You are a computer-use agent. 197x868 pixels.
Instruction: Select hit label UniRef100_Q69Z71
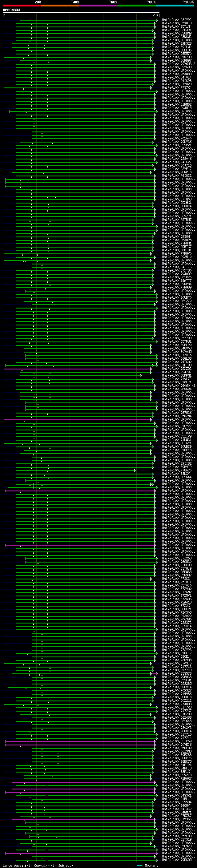click(x=177, y=216)
